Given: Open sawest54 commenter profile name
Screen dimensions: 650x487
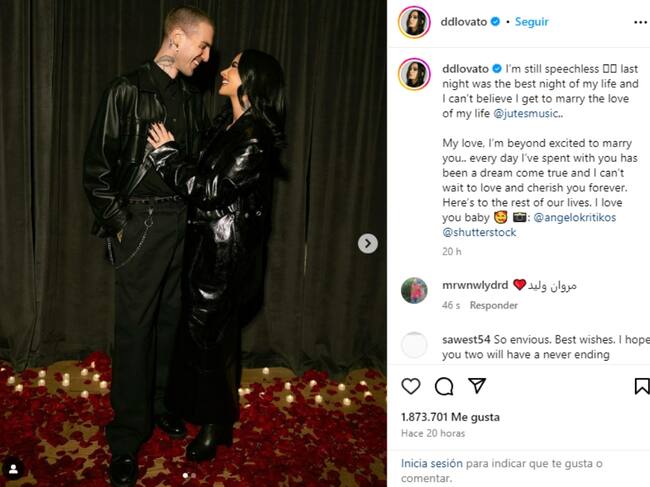Looking at the screenshot, I should [466, 339].
